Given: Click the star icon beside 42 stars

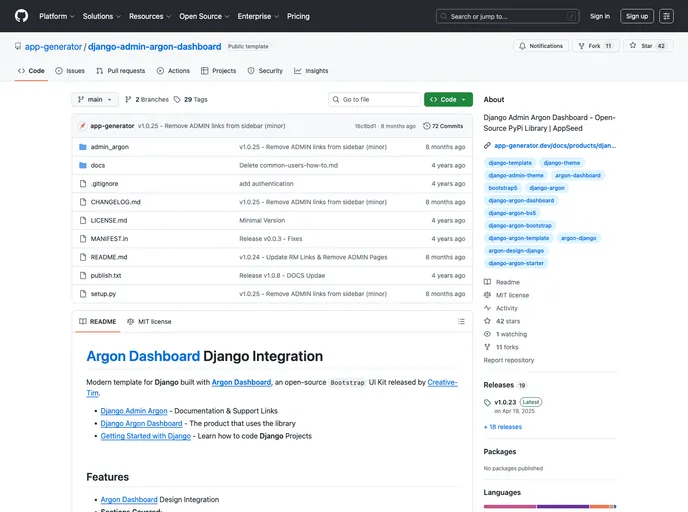Looking at the screenshot, I should [487, 321].
